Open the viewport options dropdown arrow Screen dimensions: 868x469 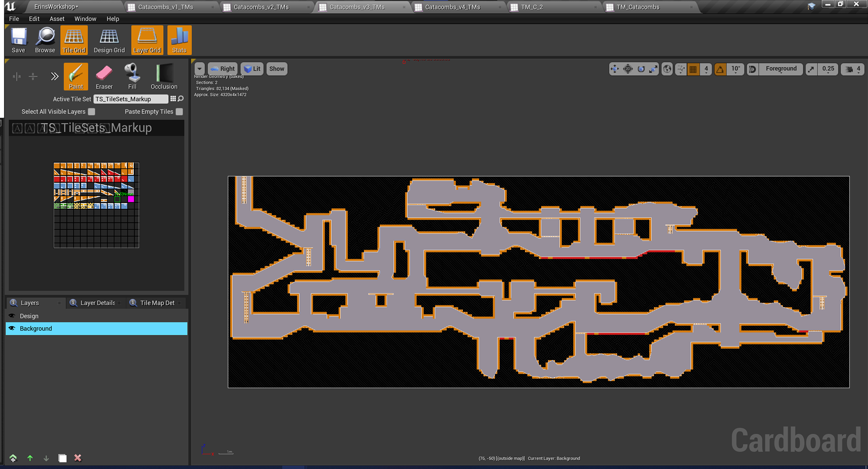200,69
